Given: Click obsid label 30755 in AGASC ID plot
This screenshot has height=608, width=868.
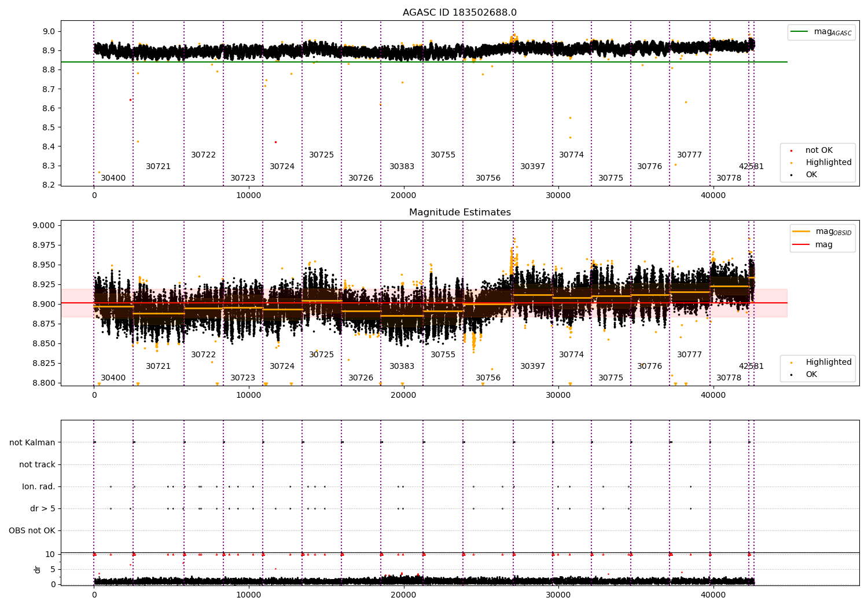Looking at the screenshot, I should coord(443,155).
